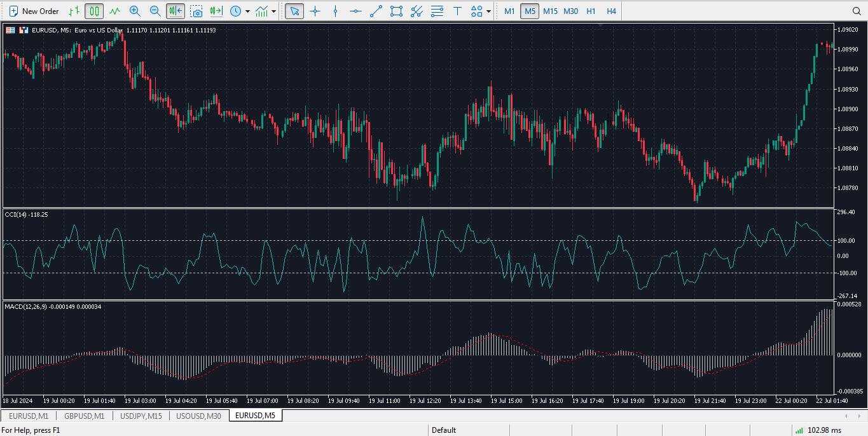The height and width of the screenshot is (436, 868).
Task: Click the search magnifier icon
Action: point(857,11)
